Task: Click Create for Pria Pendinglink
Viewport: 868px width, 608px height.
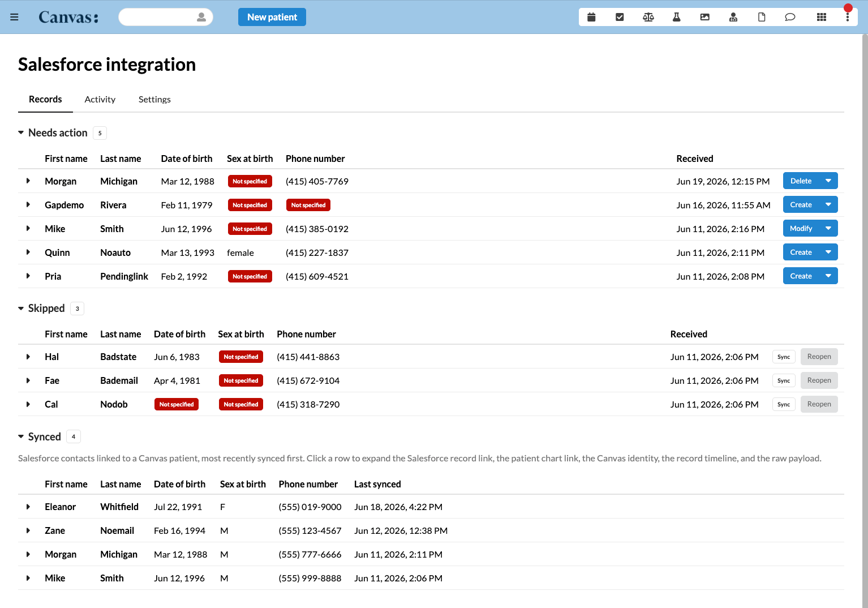Action: (x=801, y=276)
